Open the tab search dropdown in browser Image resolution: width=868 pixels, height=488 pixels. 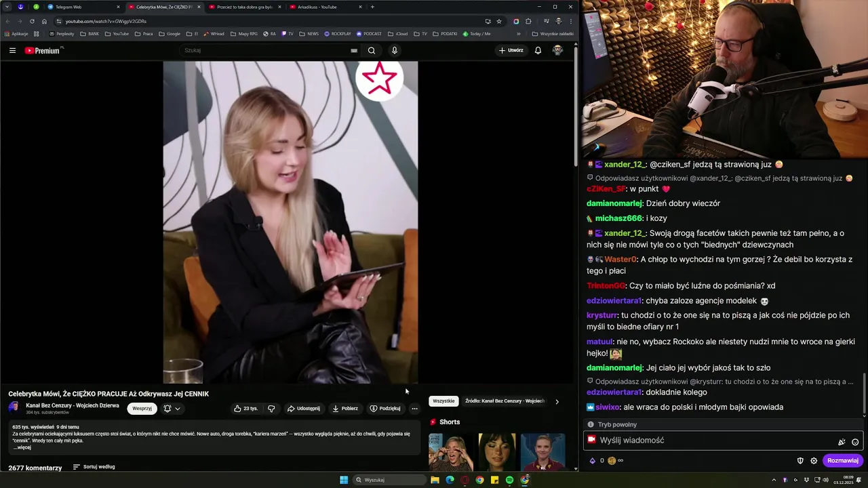coord(7,7)
